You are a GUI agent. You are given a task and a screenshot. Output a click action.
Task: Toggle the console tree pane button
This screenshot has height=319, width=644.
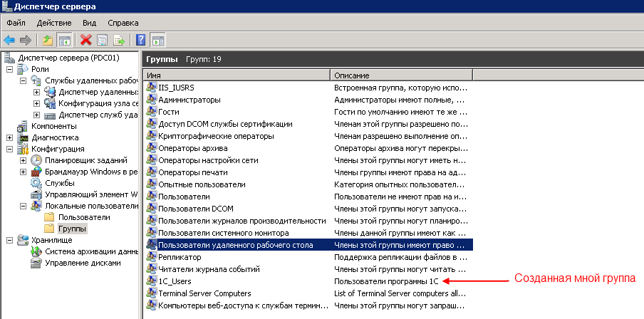(65, 40)
